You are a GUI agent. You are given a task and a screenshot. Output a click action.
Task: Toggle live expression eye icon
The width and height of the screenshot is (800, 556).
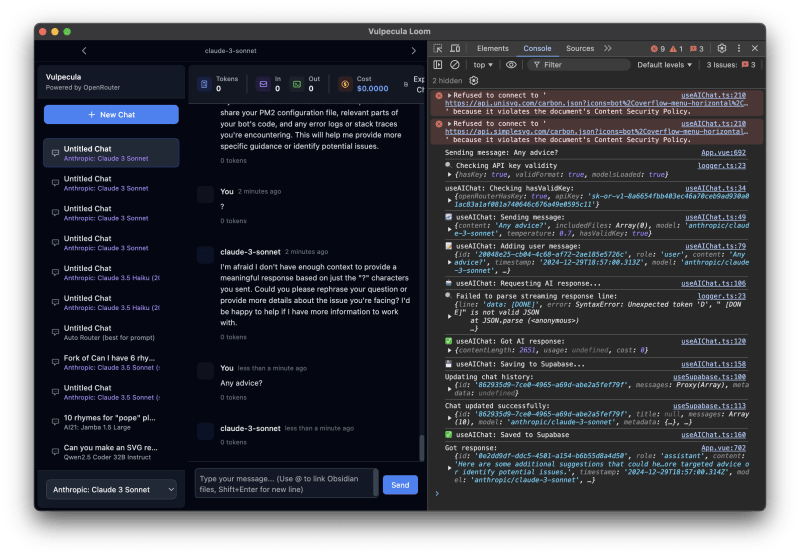pos(511,65)
